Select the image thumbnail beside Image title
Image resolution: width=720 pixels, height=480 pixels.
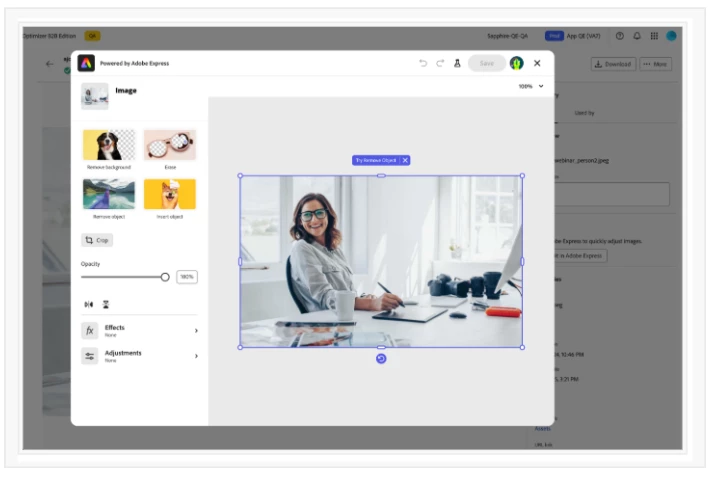point(95,96)
